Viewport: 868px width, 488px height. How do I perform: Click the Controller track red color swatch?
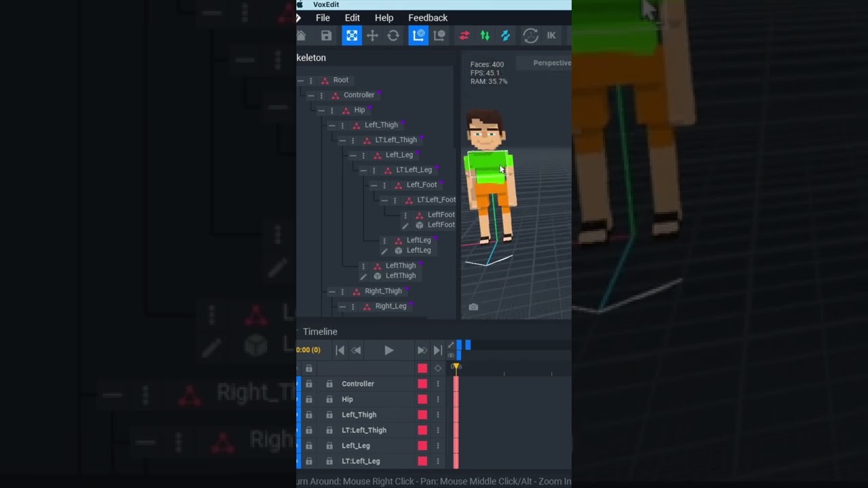point(422,384)
